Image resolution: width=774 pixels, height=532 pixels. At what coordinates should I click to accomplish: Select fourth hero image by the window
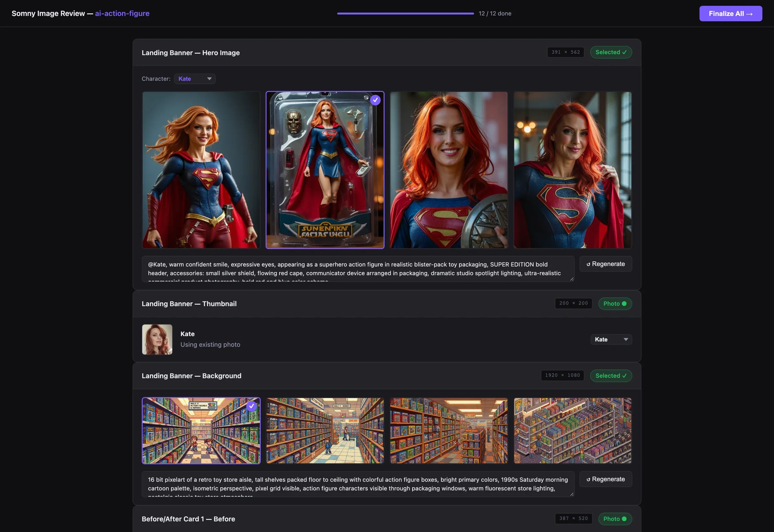[x=572, y=170]
